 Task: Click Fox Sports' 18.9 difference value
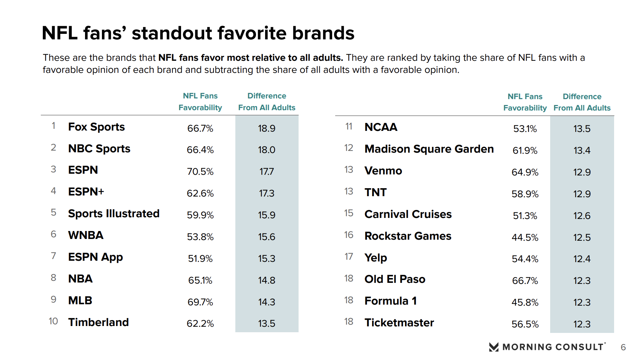tap(266, 128)
